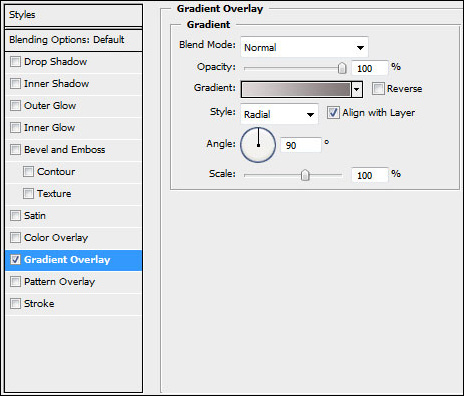Tick the Inner Shadow checkbox
The height and width of the screenshot is (396, 464).
click(15, 84)
